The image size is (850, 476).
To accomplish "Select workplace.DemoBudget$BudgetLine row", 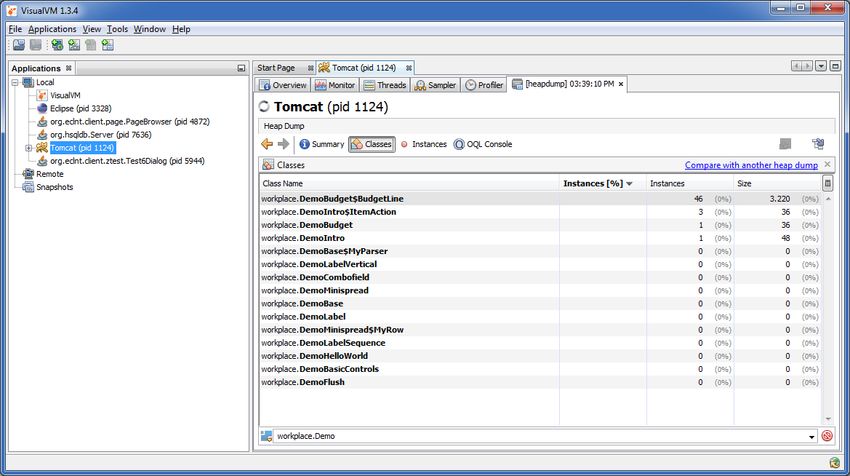I will click(x=540, y=199).
